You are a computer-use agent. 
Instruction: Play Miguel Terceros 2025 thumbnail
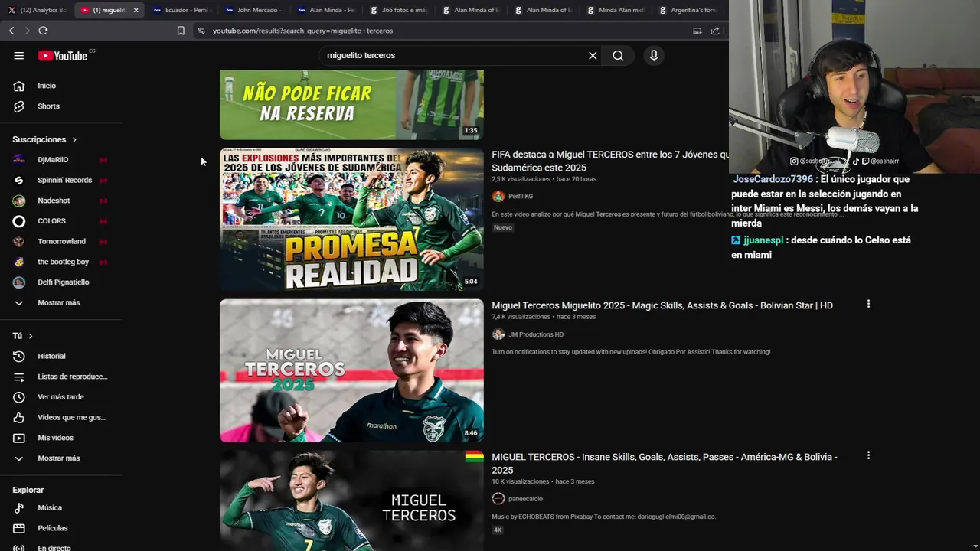[351, 370]
